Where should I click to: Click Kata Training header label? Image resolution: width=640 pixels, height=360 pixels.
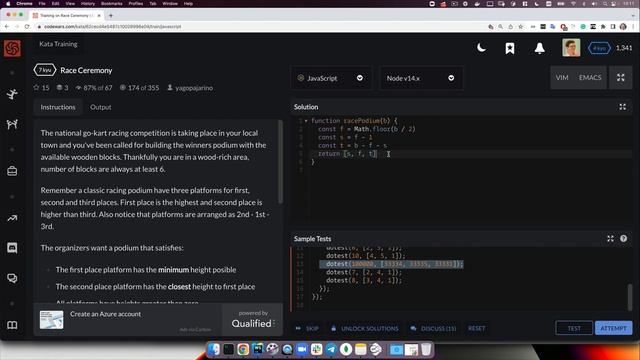click(58, 44)
